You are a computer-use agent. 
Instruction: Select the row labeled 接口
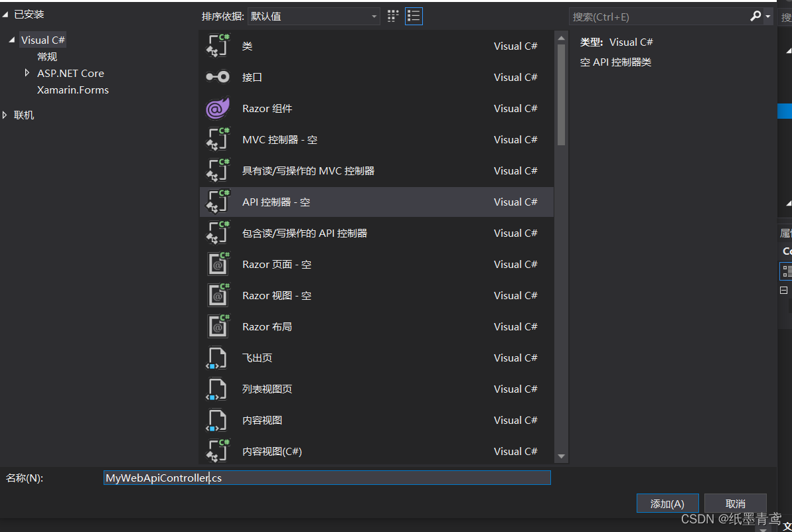point(377,77)
